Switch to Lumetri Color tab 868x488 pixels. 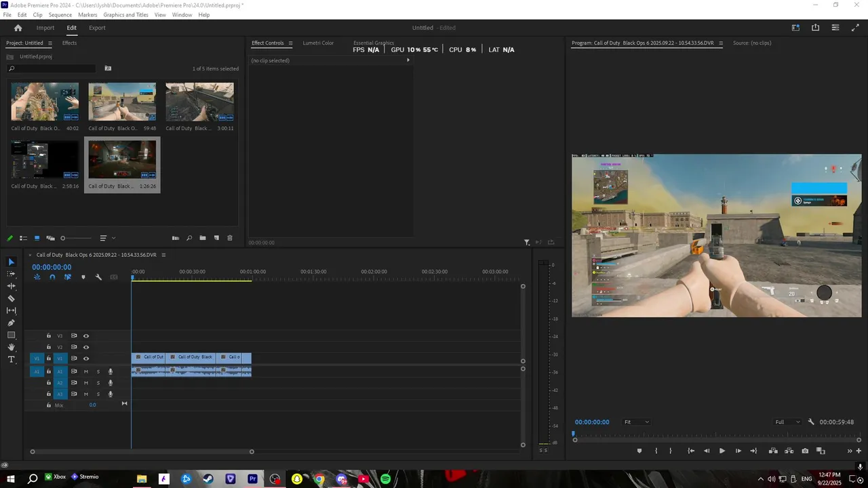coord(318,43)
